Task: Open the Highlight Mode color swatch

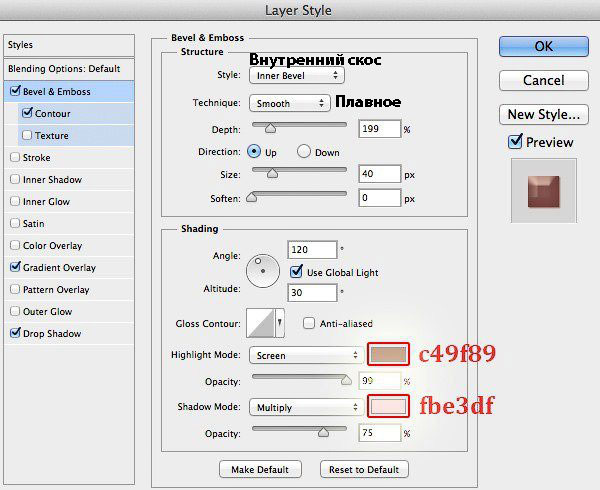Action: pos(388,354)
